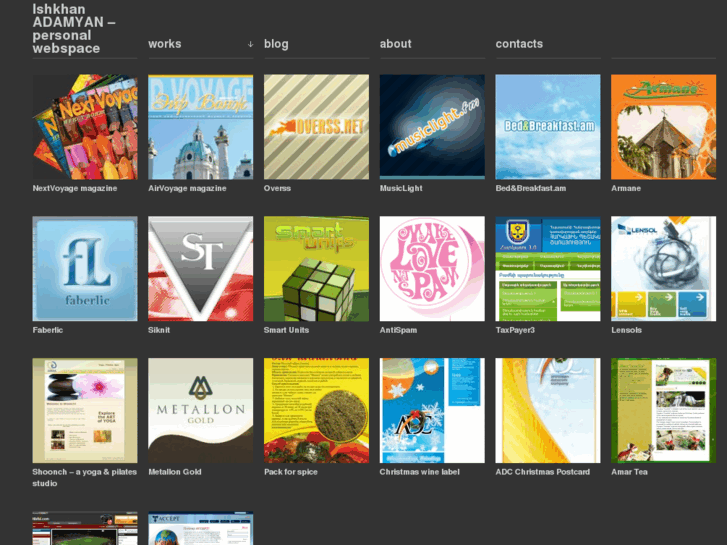The width and height of the screenshot is (727, 545).
Task: Follow the AntiSpam caption link
Action: [x=398, y=330]
